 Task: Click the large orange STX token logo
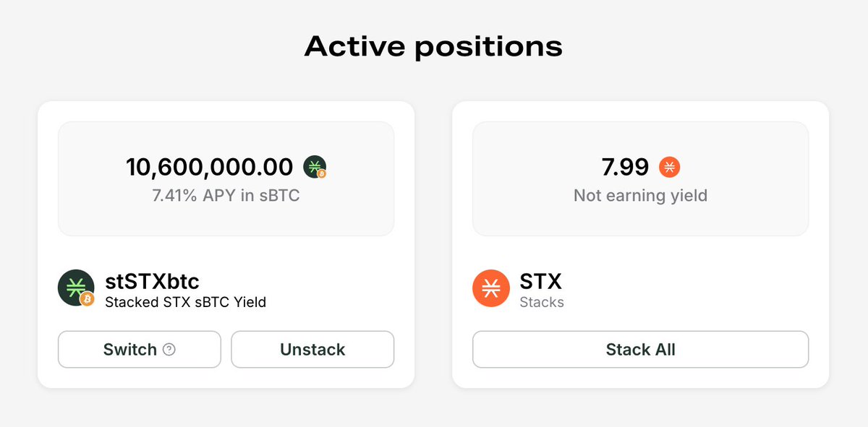pos(491,288)
